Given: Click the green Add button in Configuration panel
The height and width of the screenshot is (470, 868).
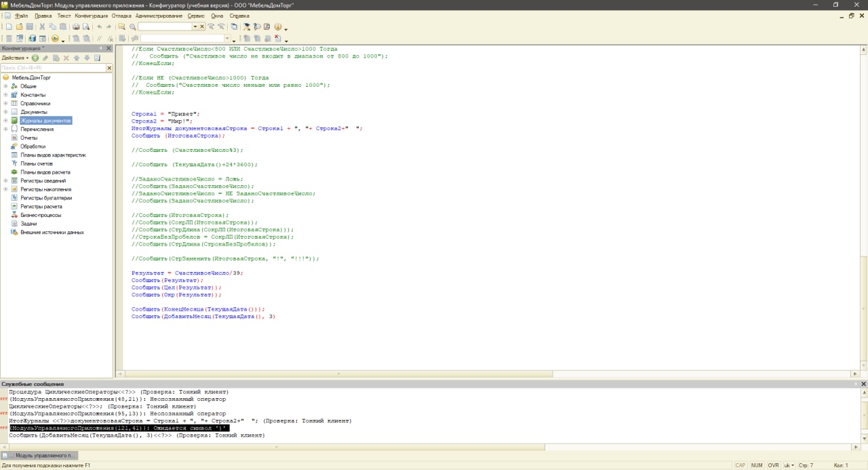Looking at the screenshot, I should [35, 58].
